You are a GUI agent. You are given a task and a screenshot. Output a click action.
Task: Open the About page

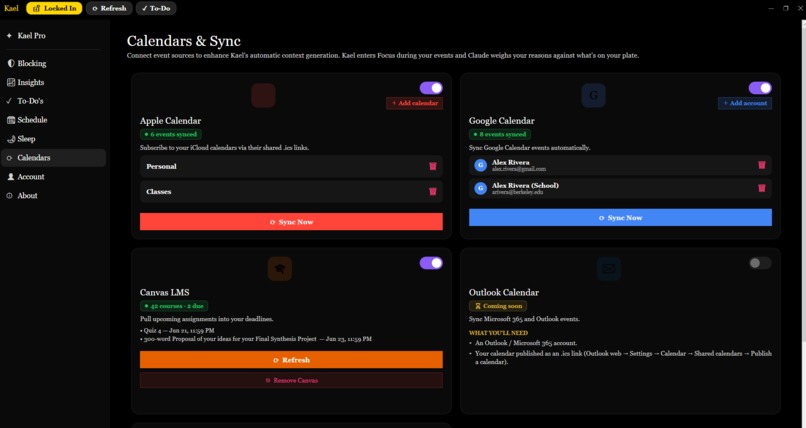click(53, 196)
